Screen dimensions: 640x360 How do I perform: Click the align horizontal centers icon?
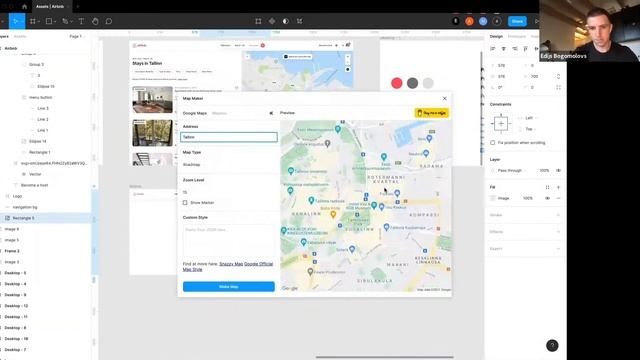pyautogui.click(x=504, y=49)
